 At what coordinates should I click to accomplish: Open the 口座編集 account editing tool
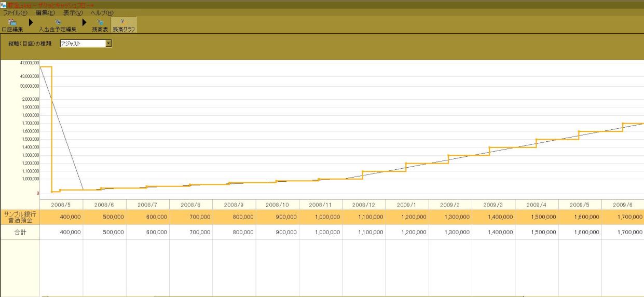pos(12,25)
